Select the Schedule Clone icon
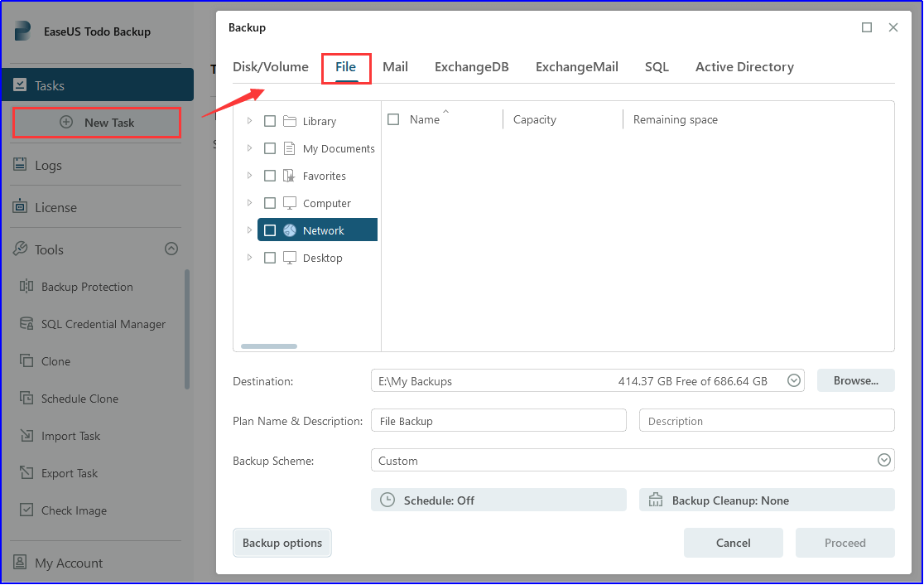Image resolution: width=924 pixels, height=585 pixels. pyautogui.click(x=26, y=399)
